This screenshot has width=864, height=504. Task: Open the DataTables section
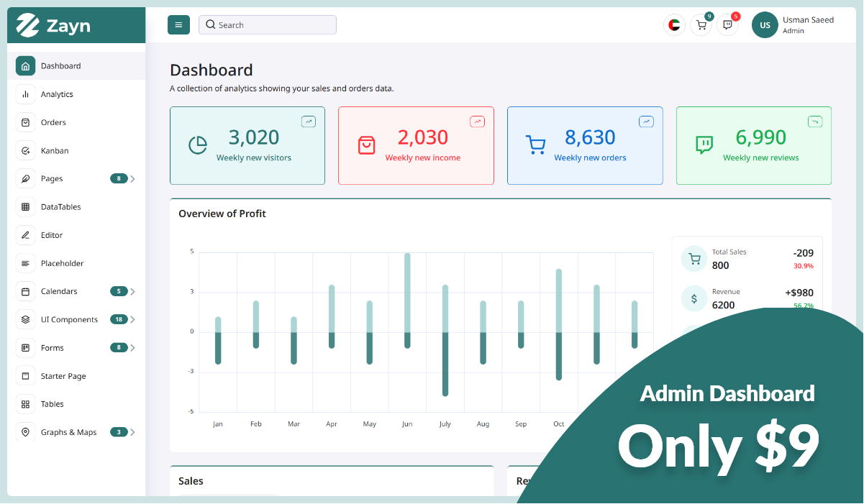click(x=59, y=206)
